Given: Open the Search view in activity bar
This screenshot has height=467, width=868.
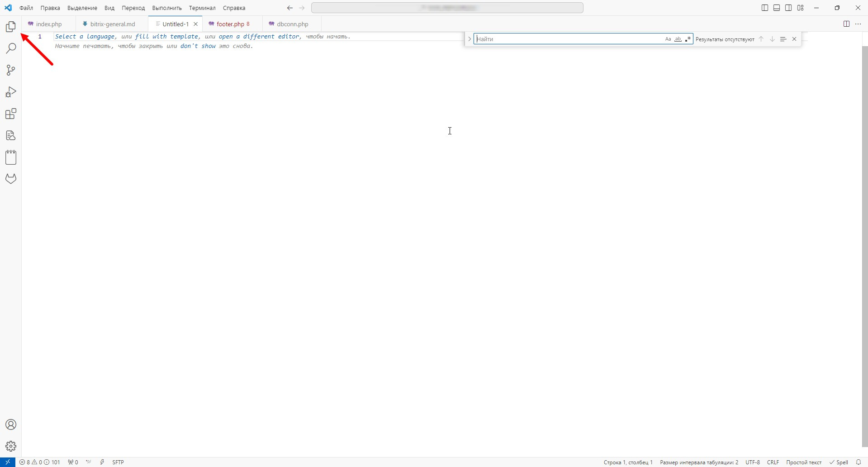Looking at the screenshot, I should coord(11,48).
